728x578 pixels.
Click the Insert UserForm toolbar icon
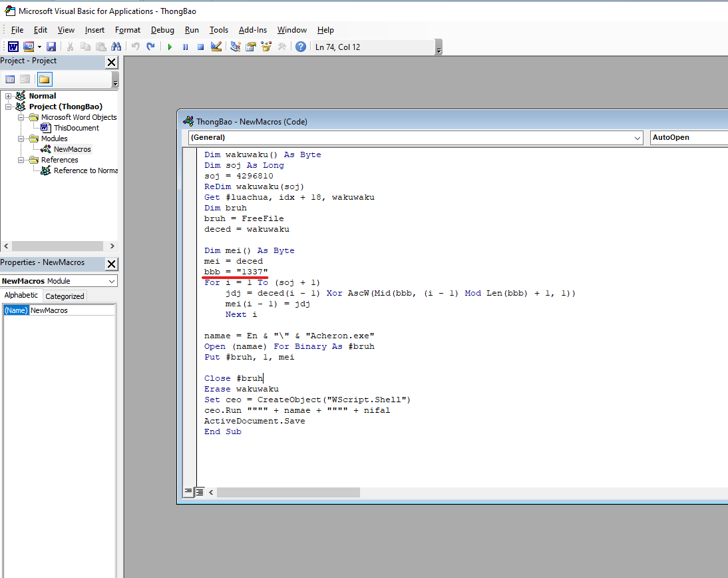tap(29, 47)
